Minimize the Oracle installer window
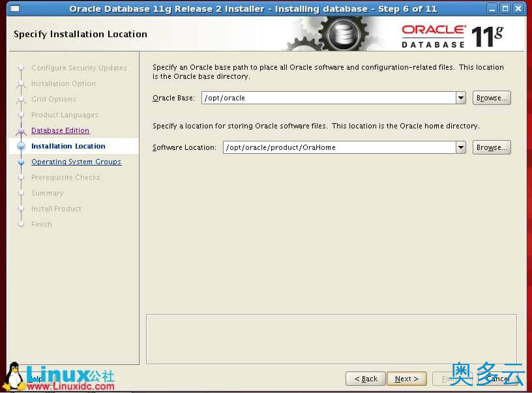The image size is (532, 393). [x=492, y=9]
